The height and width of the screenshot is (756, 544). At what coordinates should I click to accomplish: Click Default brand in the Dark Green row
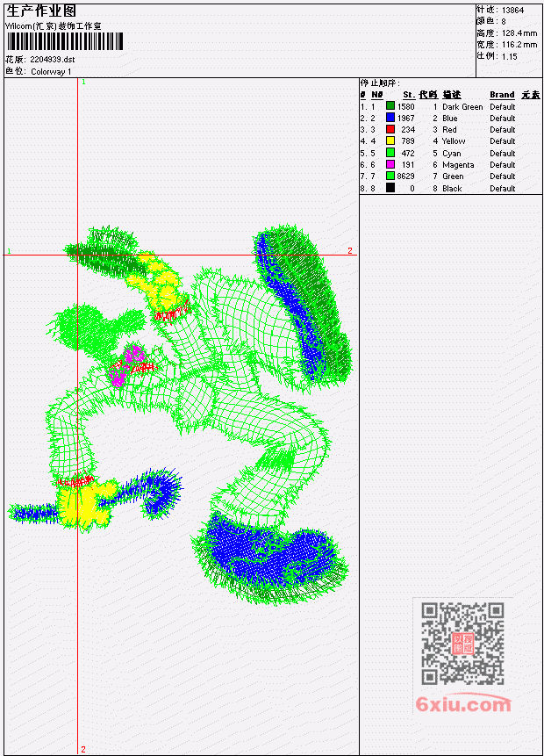click(x=503, y=106)
